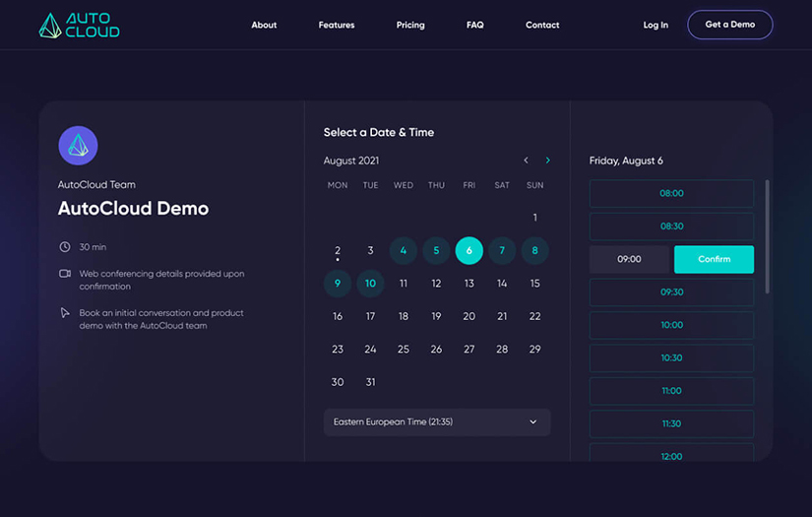Select the 08:00 time slot

(x=671, y=193)
